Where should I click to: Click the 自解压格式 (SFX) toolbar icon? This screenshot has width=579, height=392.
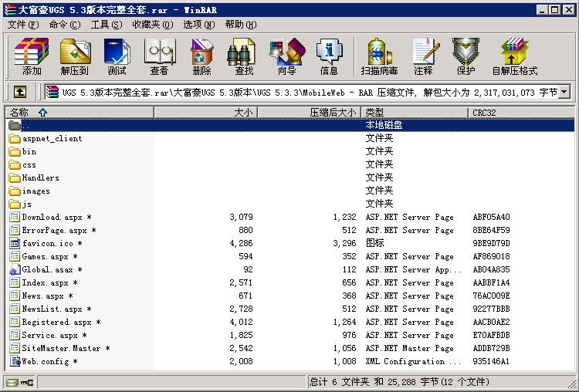point(514,56)
